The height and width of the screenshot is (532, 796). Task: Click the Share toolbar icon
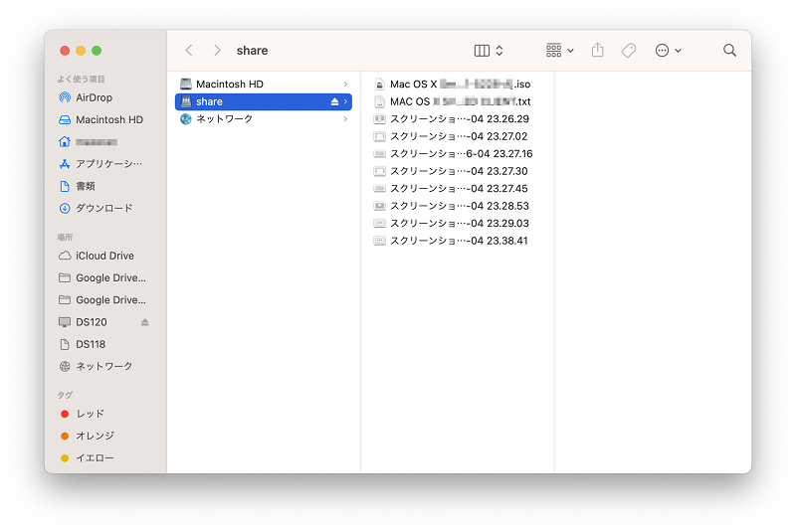[x=598, y=50]
